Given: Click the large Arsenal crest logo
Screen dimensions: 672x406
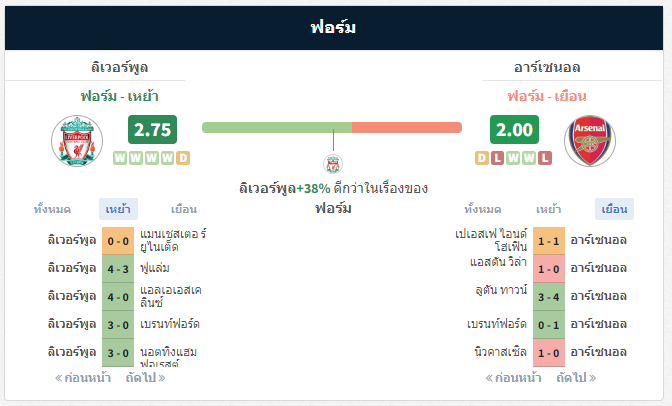Looking at the screenshot, I should (x=590, y=141).
